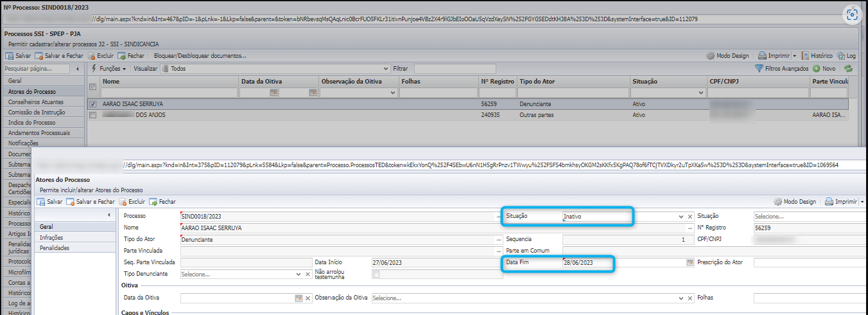The width and height of the screenshot is (868, 315).
Task: Check the DOS ANJOS row checkbox
Action: [x=93, y=115]
